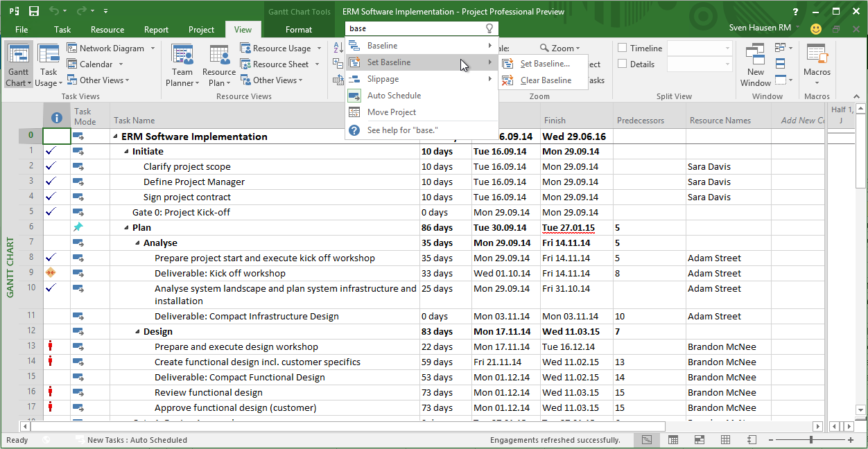This screenshot has width=868, height=449.
Task: Select Task Usage view in status bar
Action: [x=673, y=440]
